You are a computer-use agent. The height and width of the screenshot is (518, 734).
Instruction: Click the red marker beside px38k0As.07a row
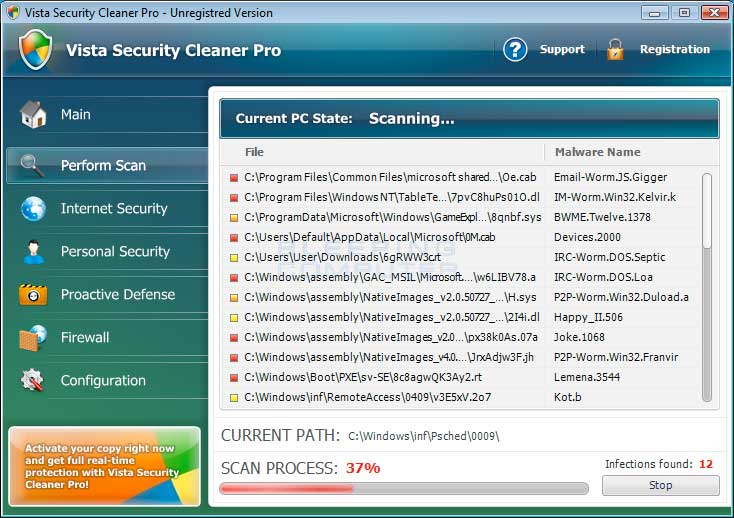[x=234, y=338]
